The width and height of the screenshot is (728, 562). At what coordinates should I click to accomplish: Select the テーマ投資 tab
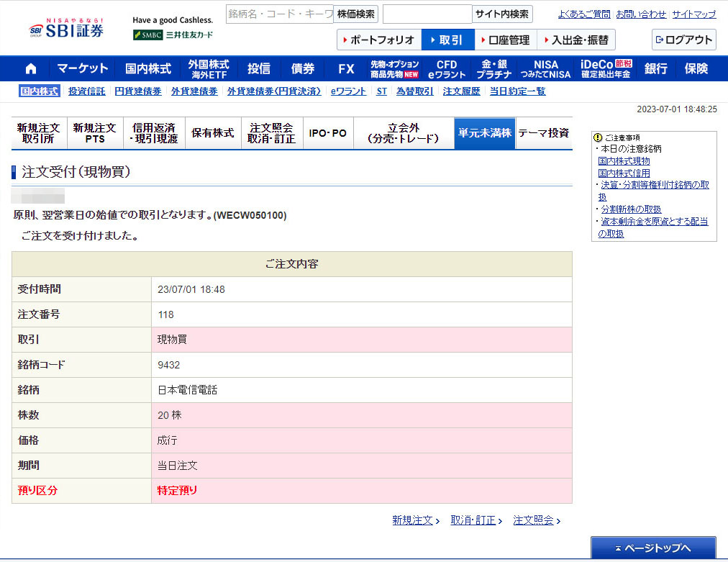coord(543,133)
